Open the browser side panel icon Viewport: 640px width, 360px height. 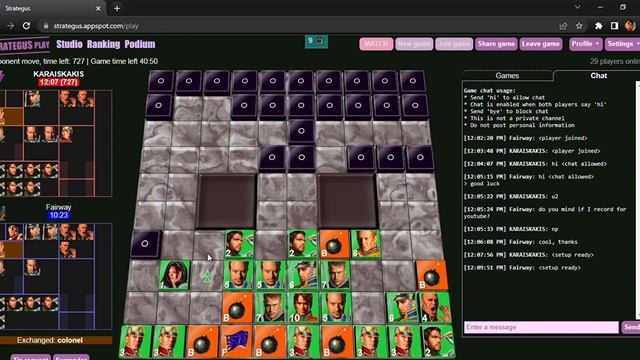pyautogui.click(x=614, y=26)
